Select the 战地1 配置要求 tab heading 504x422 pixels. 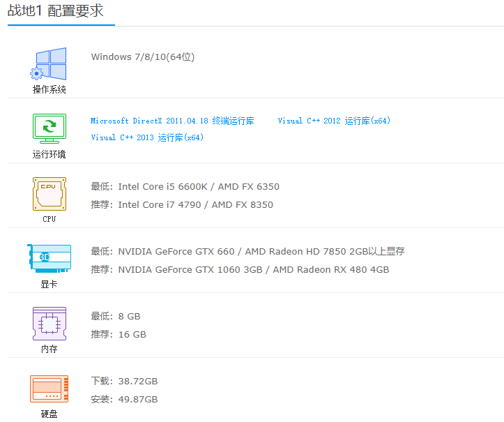click(x=55, y=10)
